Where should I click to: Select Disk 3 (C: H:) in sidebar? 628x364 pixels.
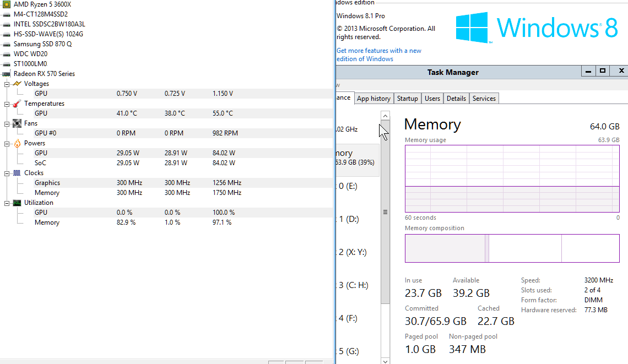358,285
